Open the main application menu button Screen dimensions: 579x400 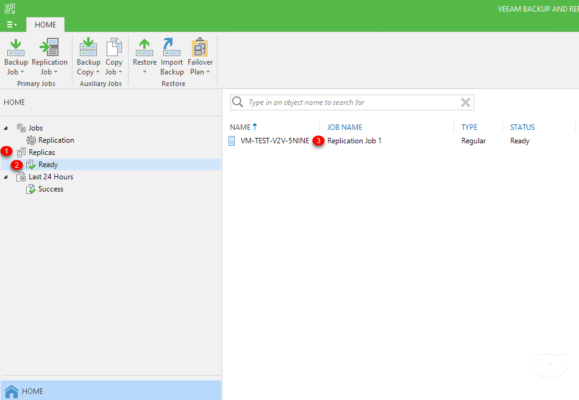[x=12, y=24]
